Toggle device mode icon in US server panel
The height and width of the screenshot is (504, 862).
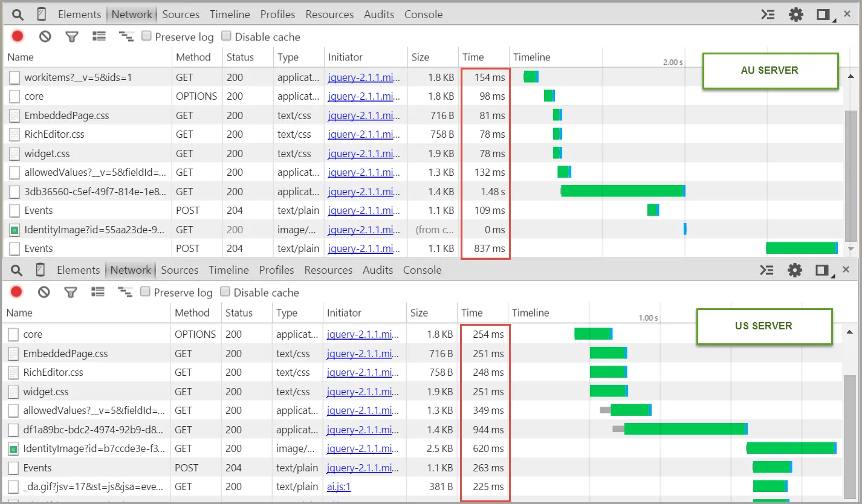[40, 270]
